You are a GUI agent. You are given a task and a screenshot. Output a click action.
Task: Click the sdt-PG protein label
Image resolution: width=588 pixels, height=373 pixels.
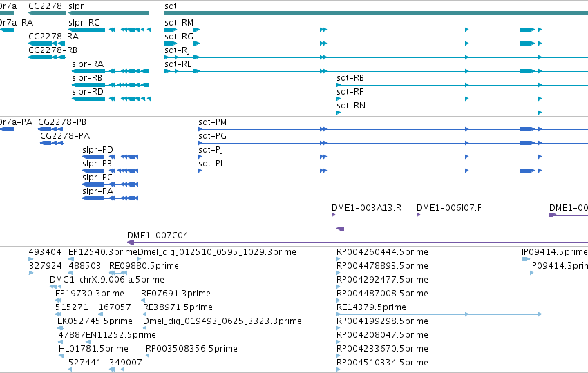coord(213,136)
